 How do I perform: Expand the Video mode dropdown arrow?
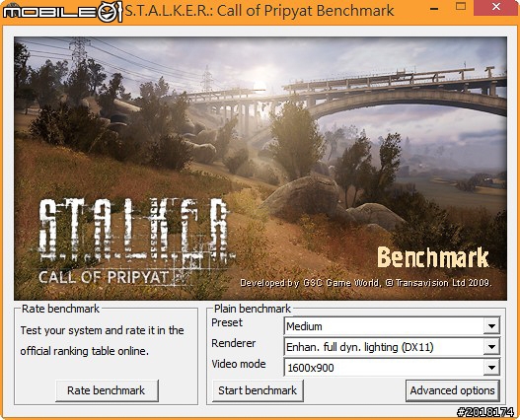[x=491, y=368]
